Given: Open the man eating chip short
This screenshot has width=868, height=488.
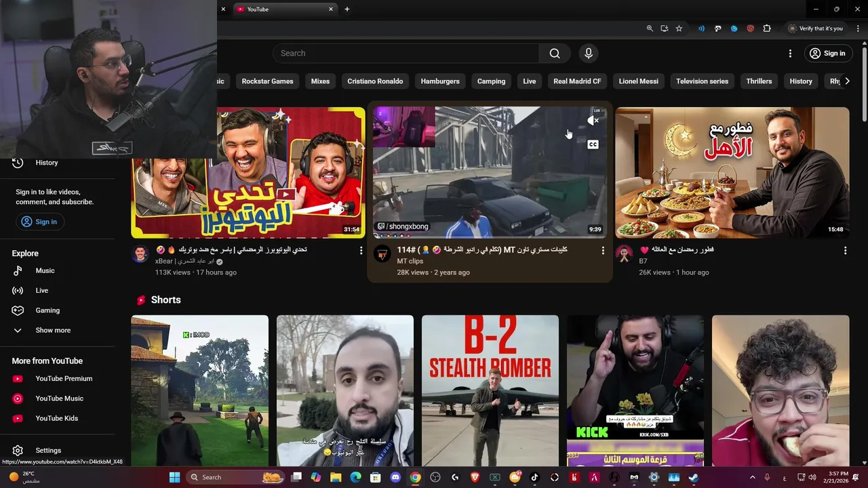Looking at the screenshot, I should click(x=781, y=390).
